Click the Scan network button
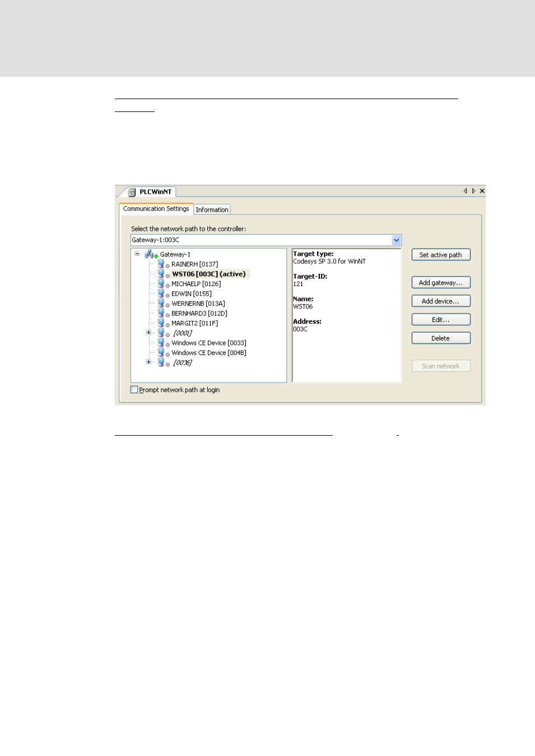The image size is (535, 756). point(441,366)
